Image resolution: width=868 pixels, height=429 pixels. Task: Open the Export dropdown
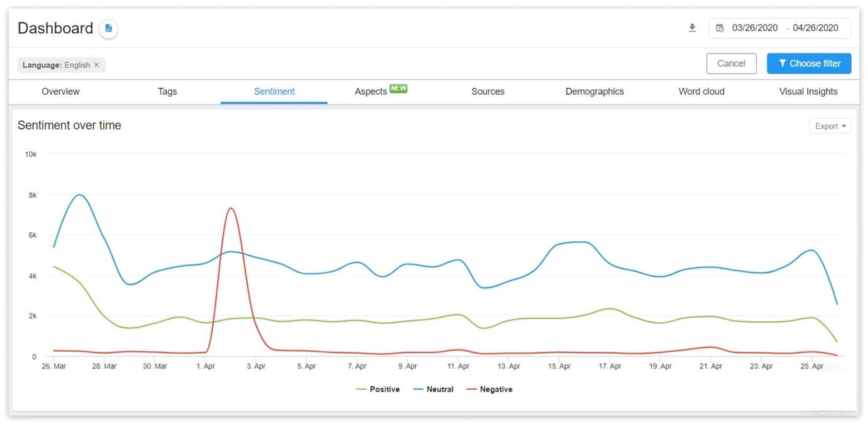coord(830,126)
